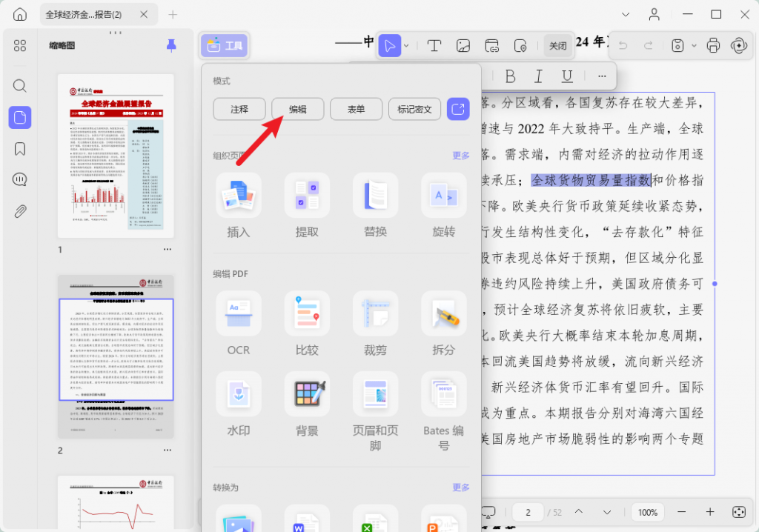
Task: Click minus to decrease zoom level
Action: click(x=681, y=512)
